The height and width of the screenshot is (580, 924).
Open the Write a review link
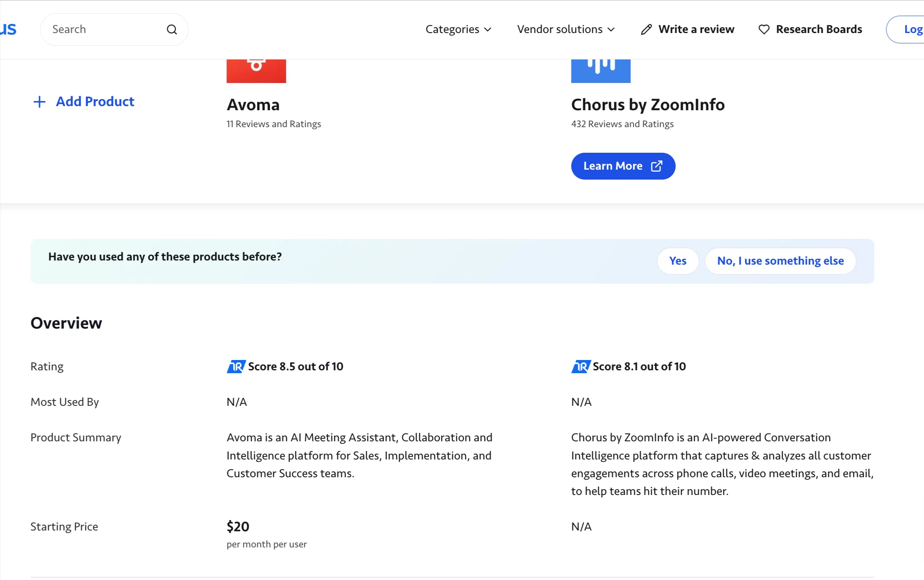(696, 29)
